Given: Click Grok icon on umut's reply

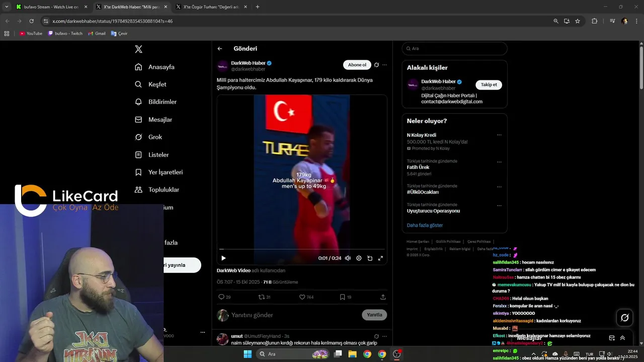Looking at the screenshot, I should [x=376, y=336].
